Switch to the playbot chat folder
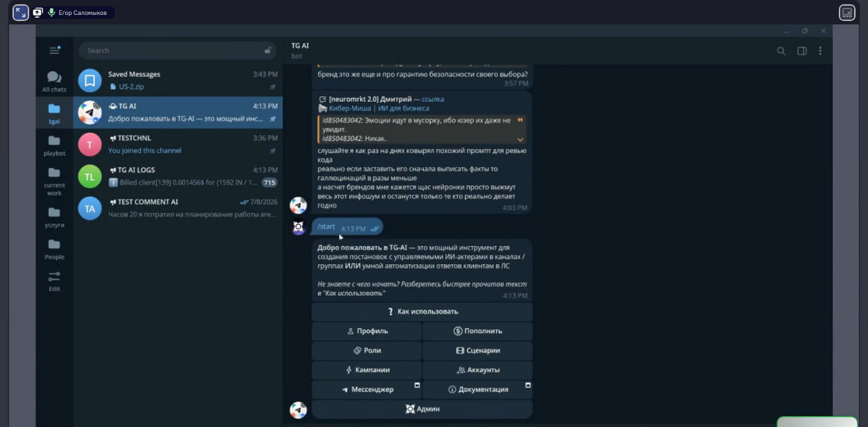The height and width of the screenshot is (427, 868). pyautogui.click(x=54, y=145)
